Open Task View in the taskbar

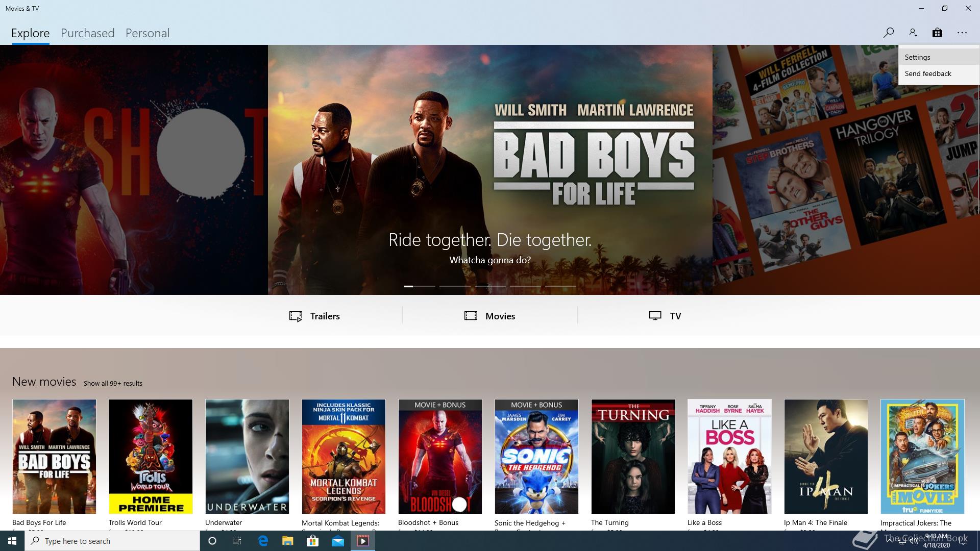(237, 541)
